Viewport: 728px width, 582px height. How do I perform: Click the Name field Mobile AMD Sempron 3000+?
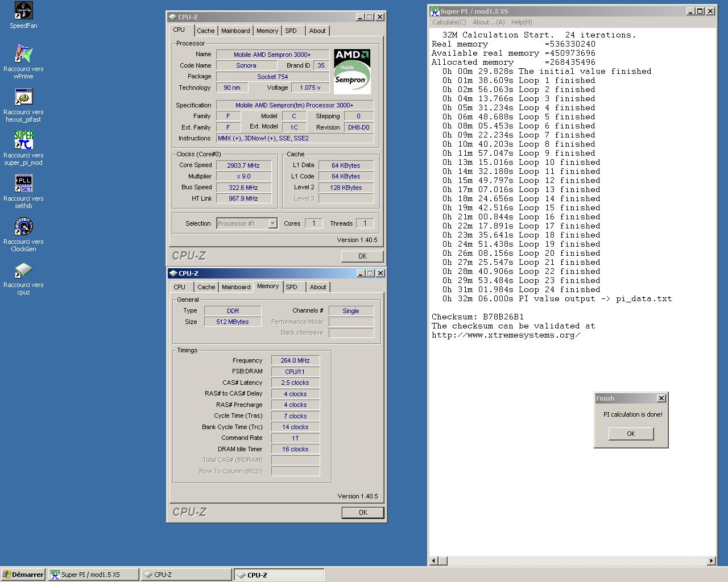272,55
